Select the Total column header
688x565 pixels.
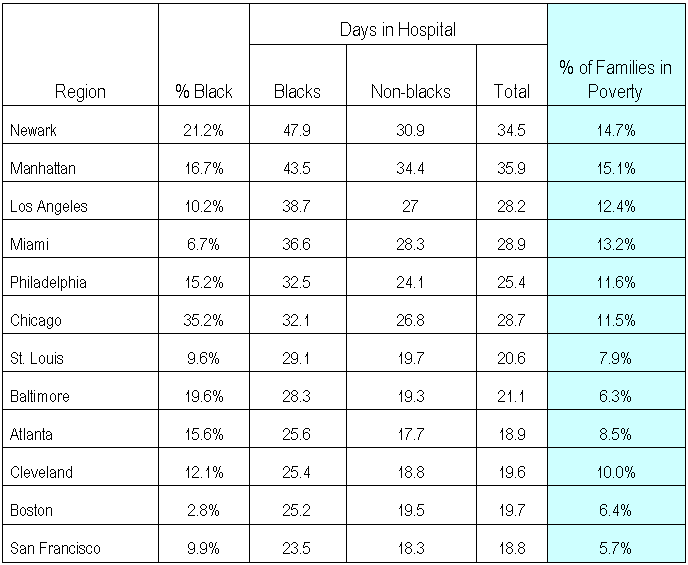(x=512, y=91)
